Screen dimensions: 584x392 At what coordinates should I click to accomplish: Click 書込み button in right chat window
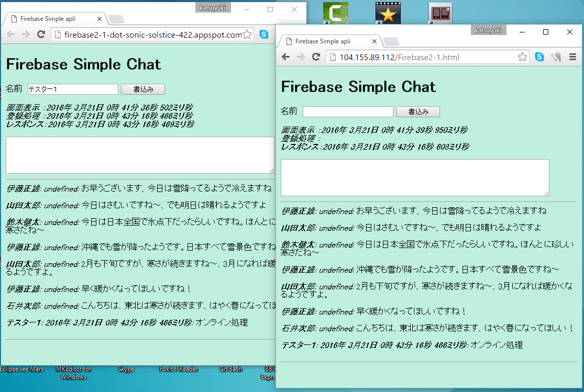coord(418,111)
